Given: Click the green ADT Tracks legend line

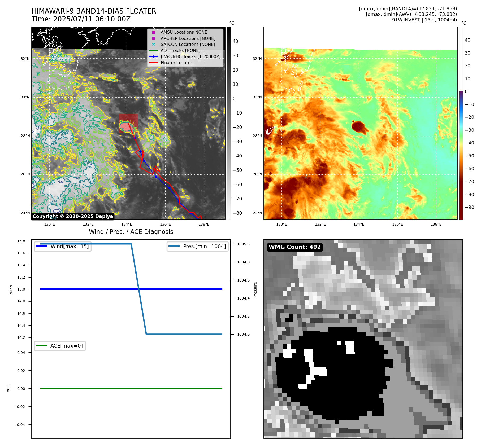Looking at the screenshot, I should coord(154,51).
